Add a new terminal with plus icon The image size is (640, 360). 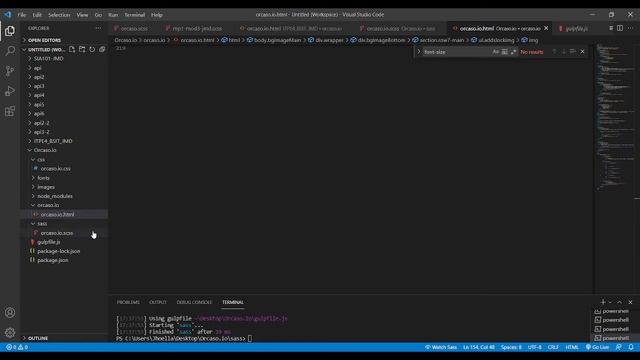point(603,302)
